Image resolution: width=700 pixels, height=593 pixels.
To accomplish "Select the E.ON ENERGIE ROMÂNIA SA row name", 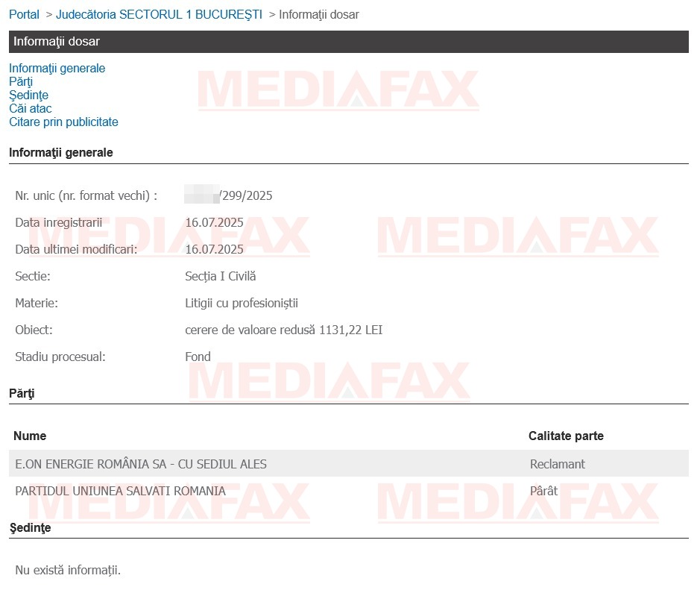I will [x=141, y=465].
